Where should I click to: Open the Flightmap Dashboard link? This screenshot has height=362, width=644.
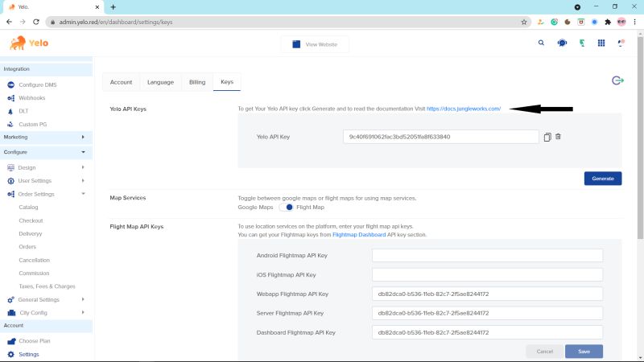click(359, 235)
